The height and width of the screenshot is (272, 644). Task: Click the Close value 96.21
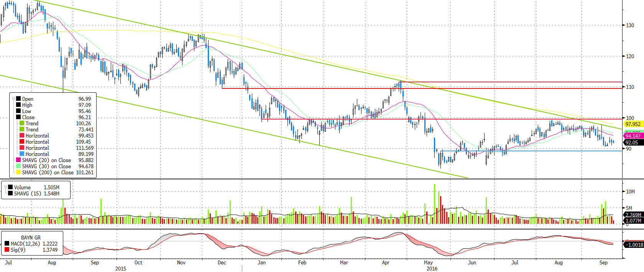coord(85,117)
